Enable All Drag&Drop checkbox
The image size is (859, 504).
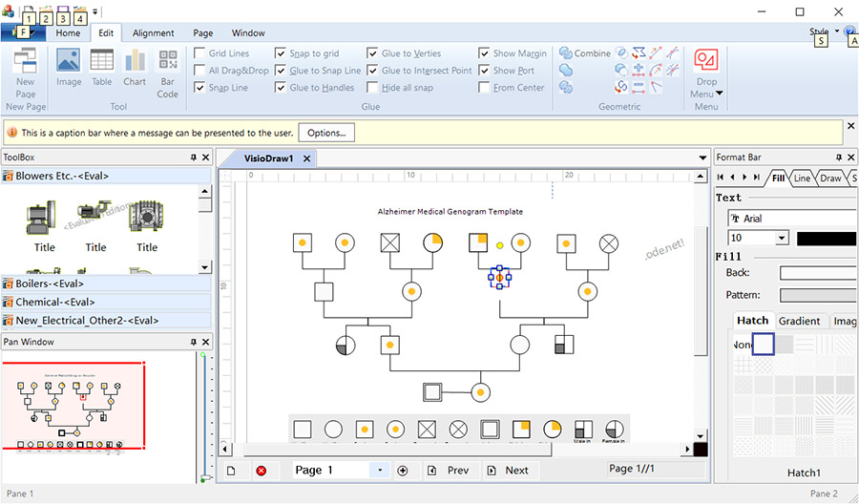click(x=200, y=70)
